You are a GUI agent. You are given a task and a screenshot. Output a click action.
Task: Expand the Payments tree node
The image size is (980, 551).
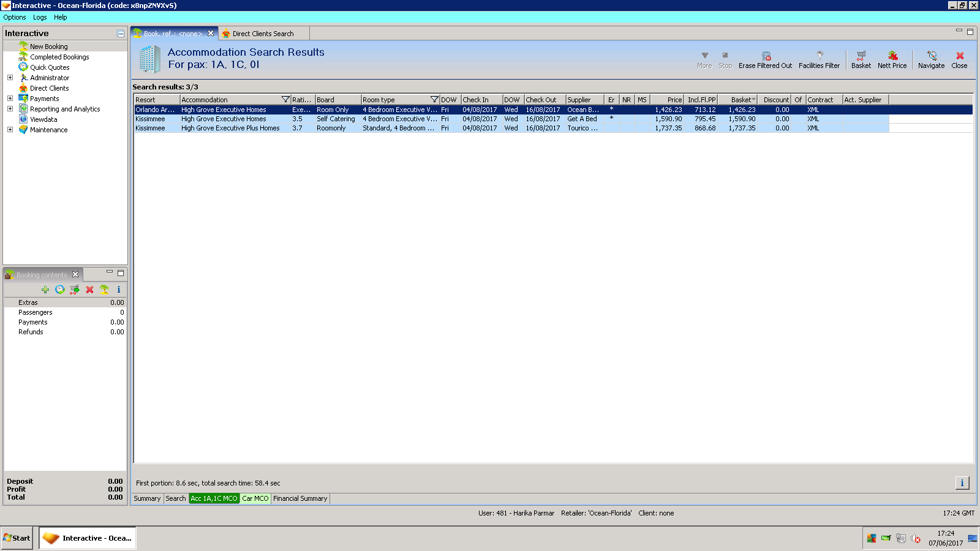click(10, 99)
